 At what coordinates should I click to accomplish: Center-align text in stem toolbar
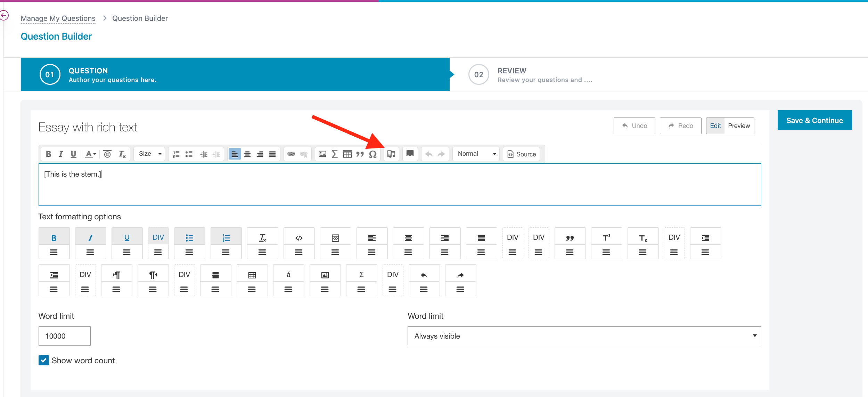pyautogui.click(x=247, y=154)
